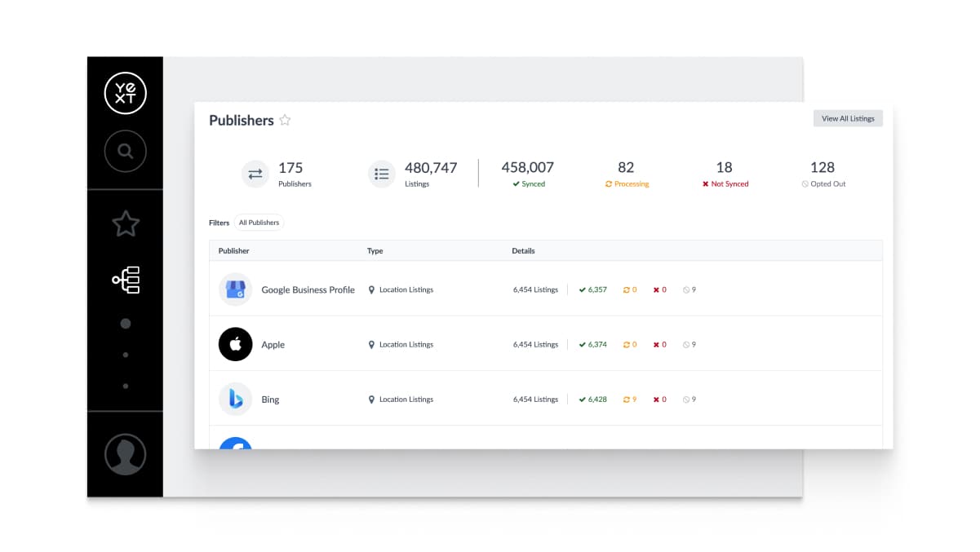Open the search icon in sidebar
This screenshot has height=552, width=980.
(x=126, y=151)
